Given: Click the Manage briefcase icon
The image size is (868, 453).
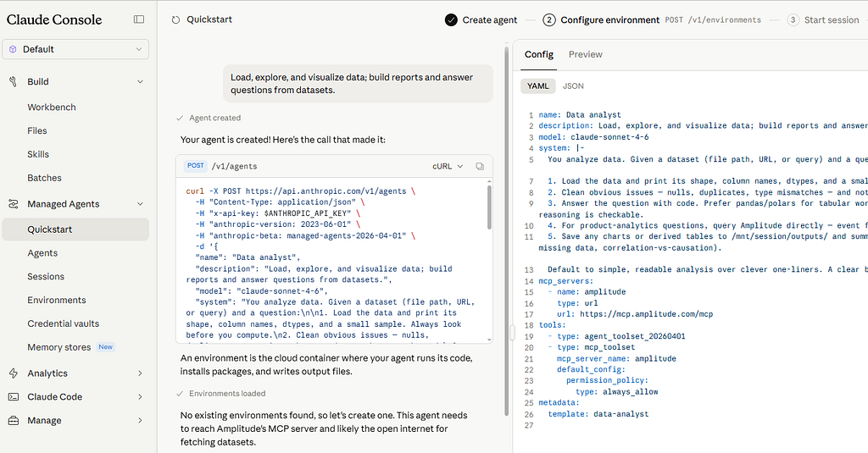Looking at the screenshot, I should [x=14, y=420].
